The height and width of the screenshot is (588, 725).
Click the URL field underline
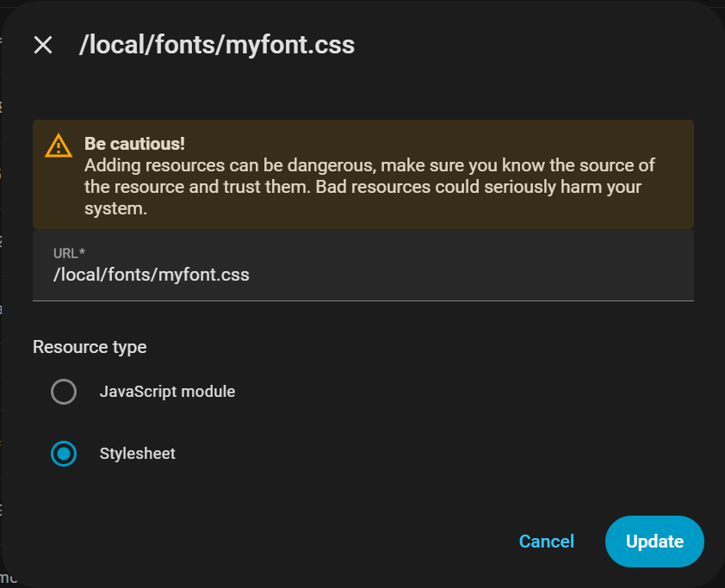click(362, 300)
